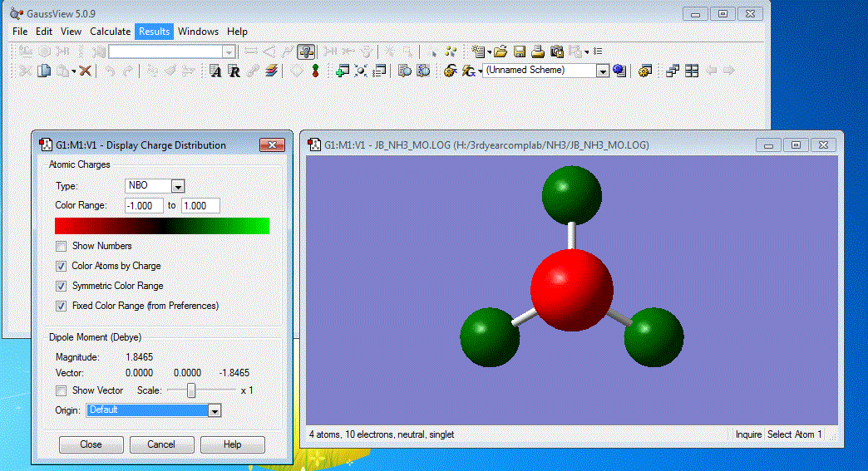
Task: Open a file with the folder icon
Action: tap(501, 52)
